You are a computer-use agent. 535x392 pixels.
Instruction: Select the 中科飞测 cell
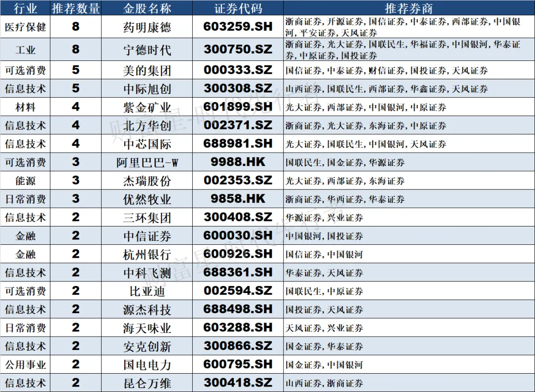(x=147, y=273)
